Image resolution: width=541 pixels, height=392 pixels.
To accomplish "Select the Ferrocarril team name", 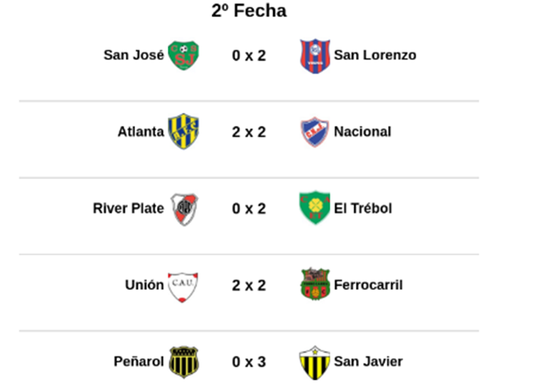I will (368, 285).
